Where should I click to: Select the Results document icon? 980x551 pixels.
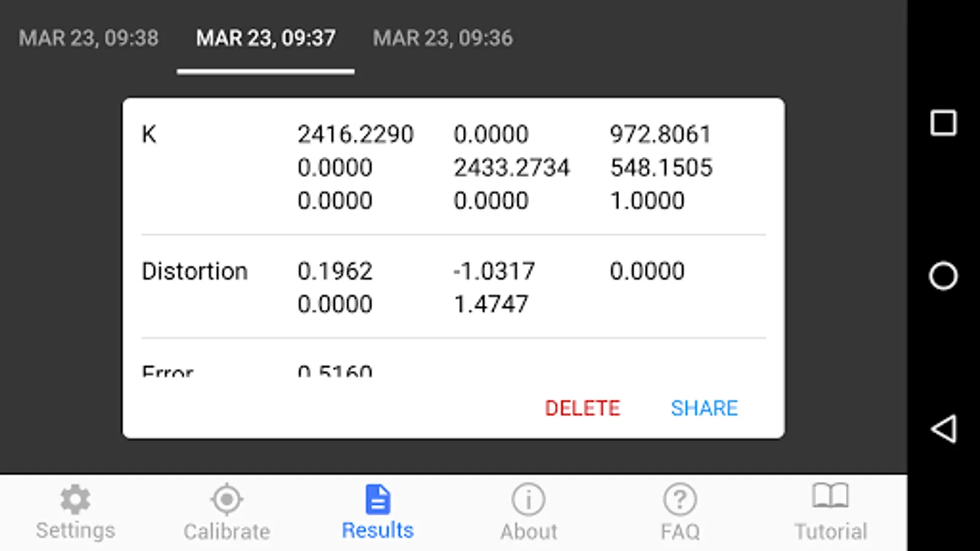[x=377, y=499]
